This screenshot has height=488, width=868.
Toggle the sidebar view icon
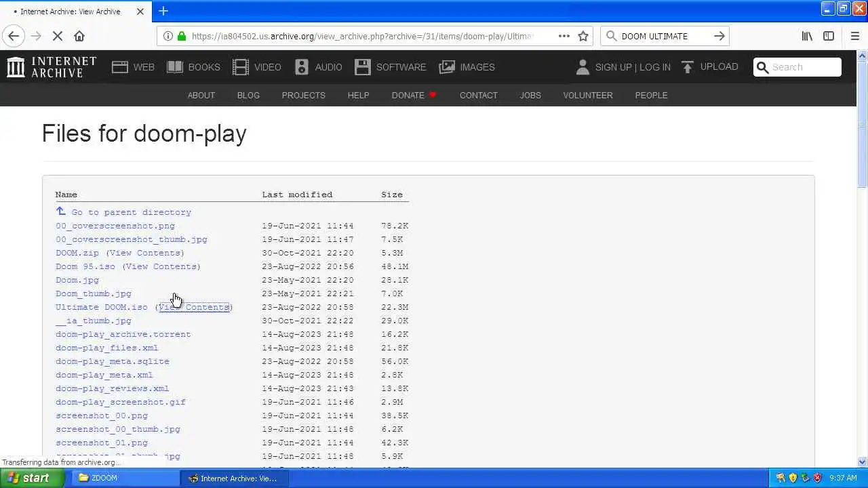click(x=829, y=36)
